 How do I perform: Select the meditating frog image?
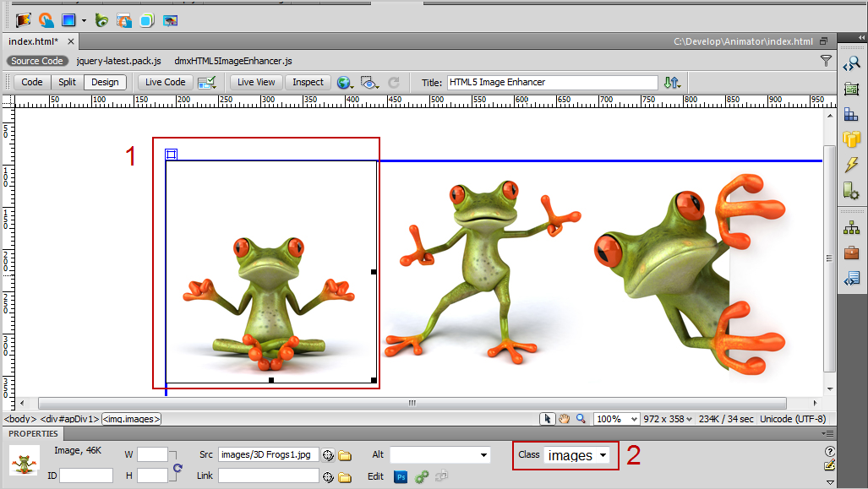pyautogui.click(x=271, y=272)
